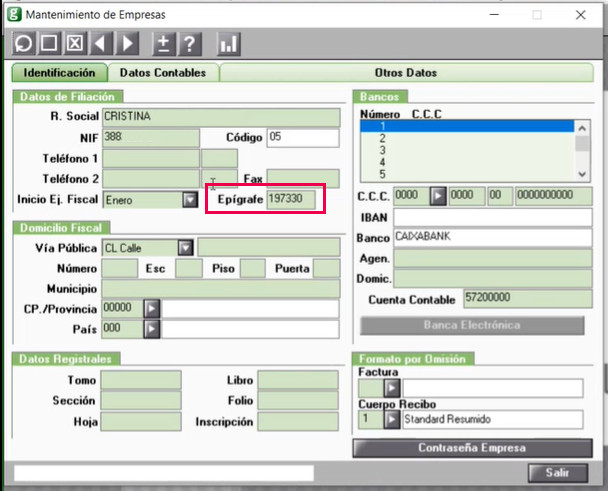Click the Puerta input field
Screen dimensions: 608x491
point(326,268)
